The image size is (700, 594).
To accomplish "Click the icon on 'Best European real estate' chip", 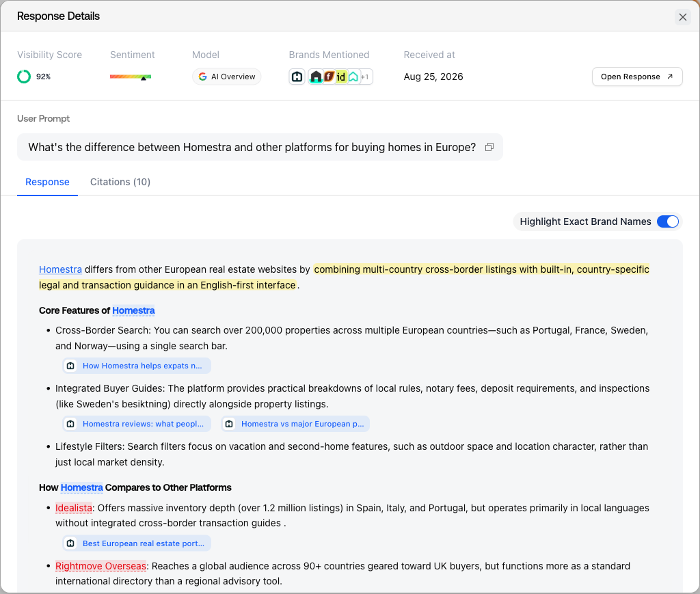I will coord(70,543).
